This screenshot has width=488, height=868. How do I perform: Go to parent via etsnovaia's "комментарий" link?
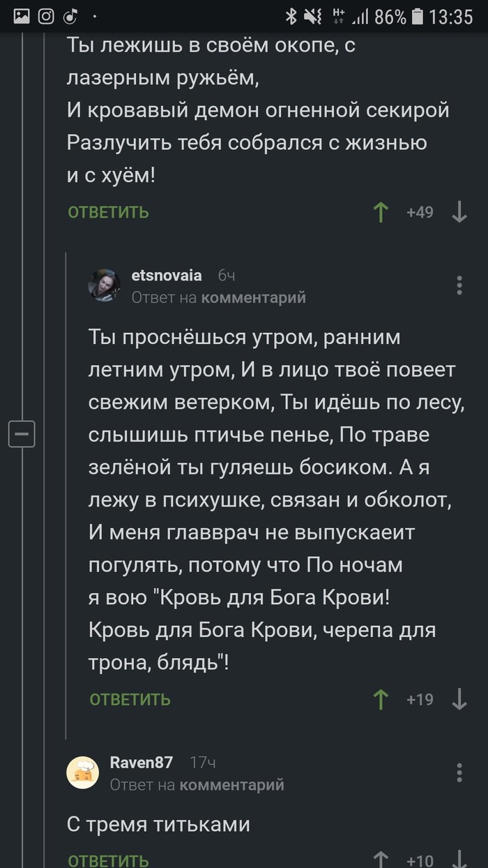254,298
